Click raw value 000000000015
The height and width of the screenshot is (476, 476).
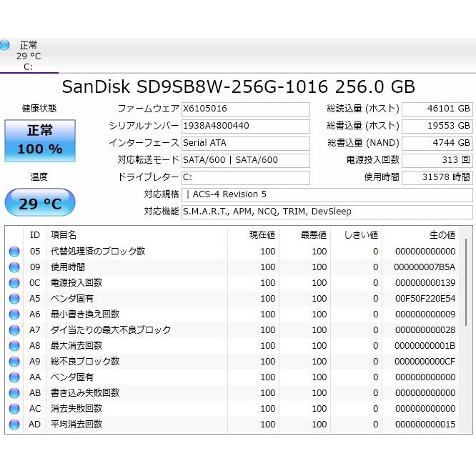(x=425, y=425)
